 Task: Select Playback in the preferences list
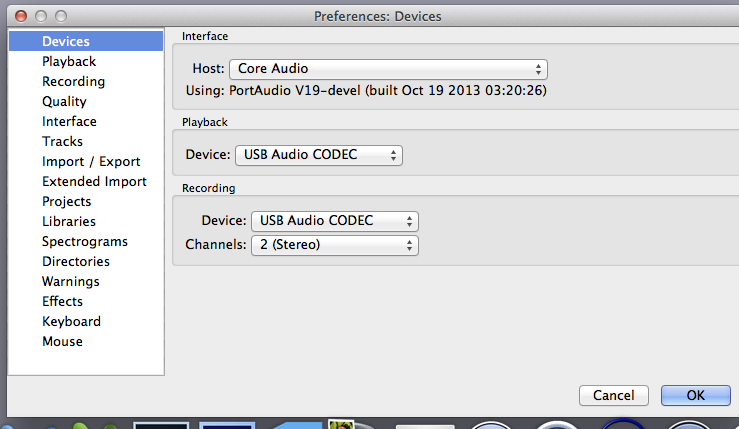point(69,61)
